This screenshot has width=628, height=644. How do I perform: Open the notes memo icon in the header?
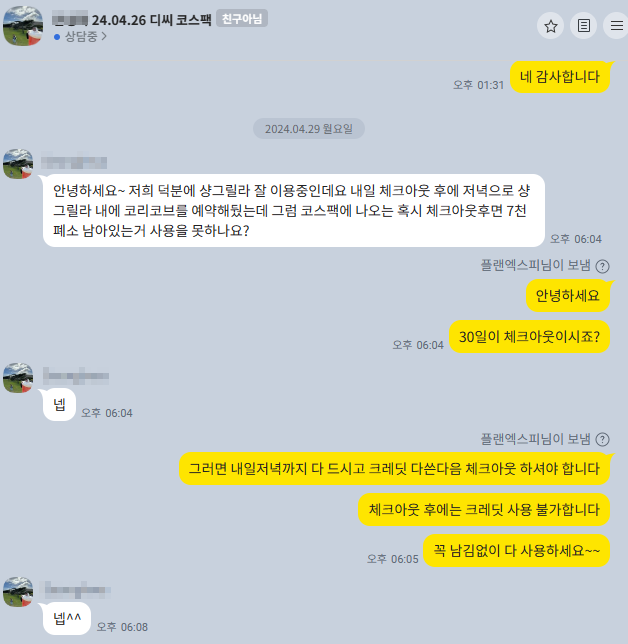click(x=584, y=26)
